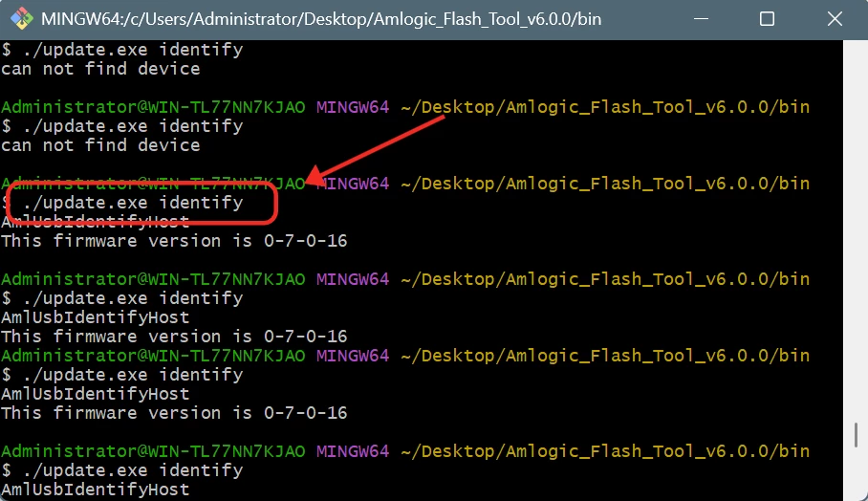Click the last "This firmware version is 0-7-0-16" line
This screenshot has height=501, width=868.
tap(174, 413)
